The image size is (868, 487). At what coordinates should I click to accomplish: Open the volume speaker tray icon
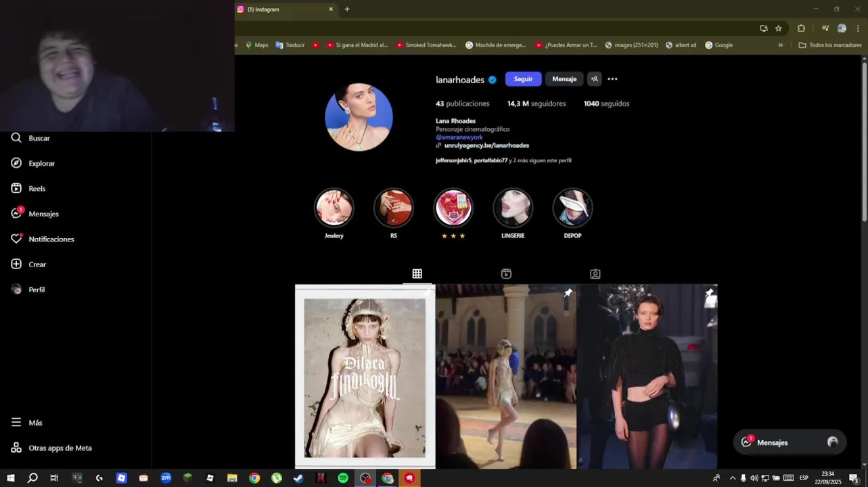click(754, 478)
